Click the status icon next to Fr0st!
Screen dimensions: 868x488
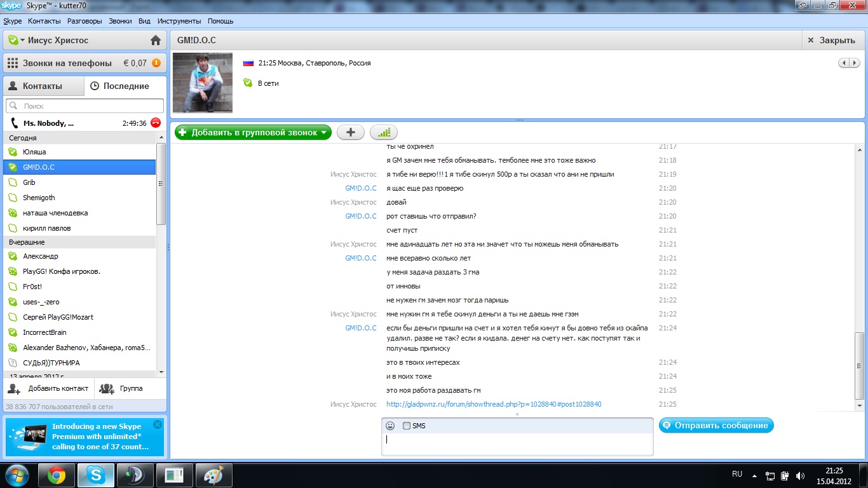(13, 287)
